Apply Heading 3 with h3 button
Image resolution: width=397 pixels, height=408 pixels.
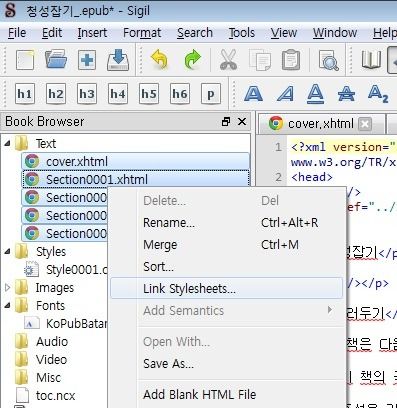tap(87, 94)
